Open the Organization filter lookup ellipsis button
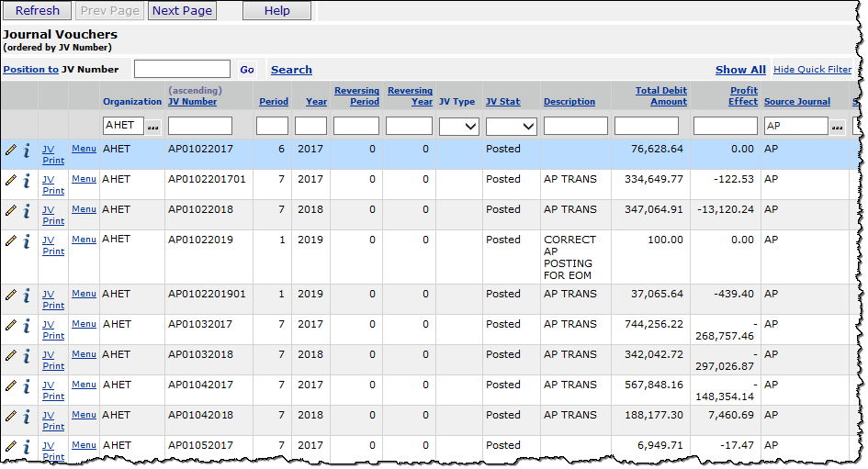Image resolution: width=868 pixels, height=469 pixels. tap(152, 127)
